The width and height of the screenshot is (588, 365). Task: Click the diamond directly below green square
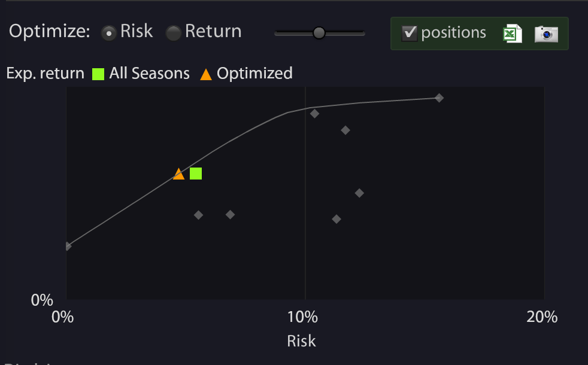coord(198,215)
